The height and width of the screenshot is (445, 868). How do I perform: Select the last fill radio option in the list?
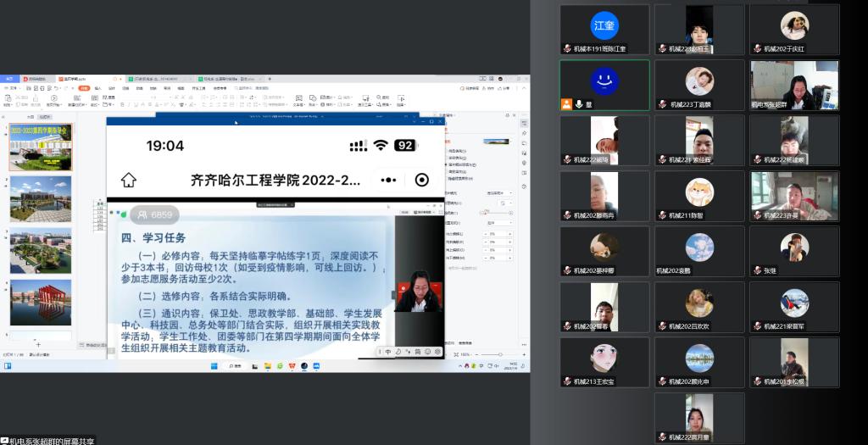(446, 178)
